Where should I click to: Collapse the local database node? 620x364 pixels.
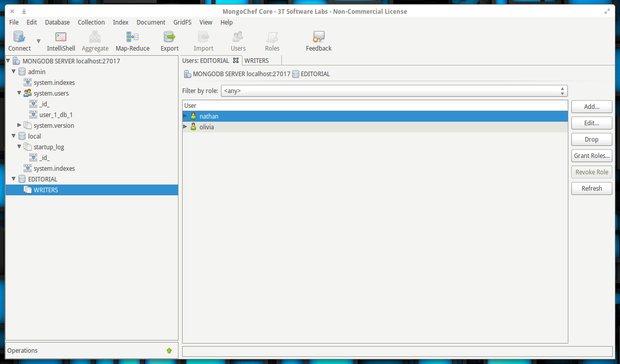[x=13, y=136]
